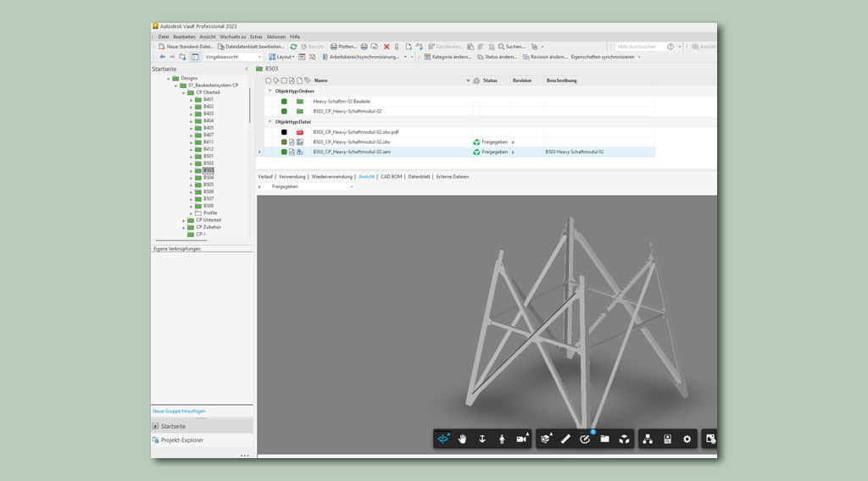Select the Orbit tool in viewer toolbar
This screenshot has width=868, height=481.
[x=443, y=439]
